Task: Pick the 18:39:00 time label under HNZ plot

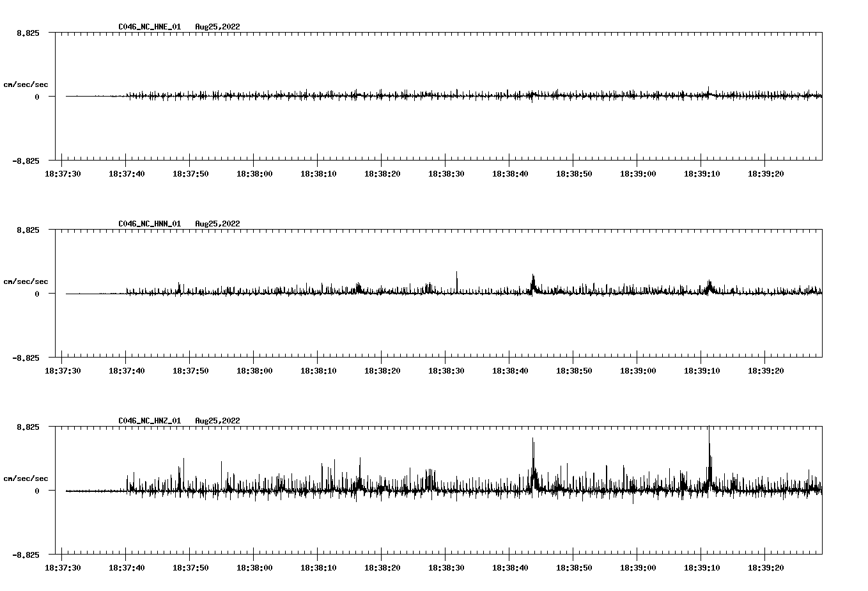Action: tap(638, 567)
